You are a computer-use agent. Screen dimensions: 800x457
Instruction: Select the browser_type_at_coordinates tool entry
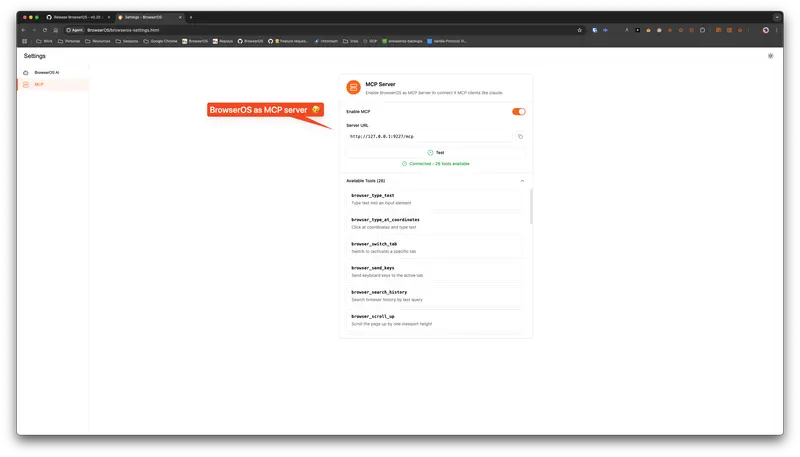436,223
